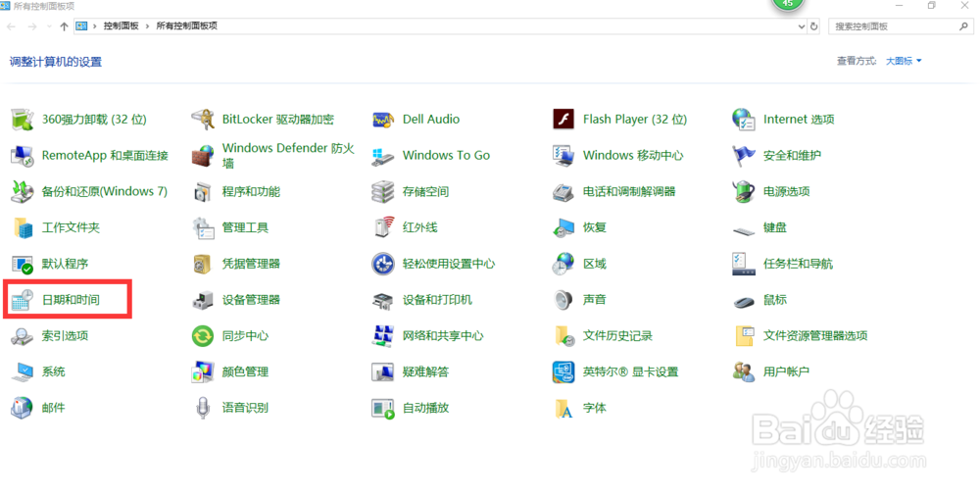
Task: Open 任务栏和导航 icon
Action: [x=744, y=264]
